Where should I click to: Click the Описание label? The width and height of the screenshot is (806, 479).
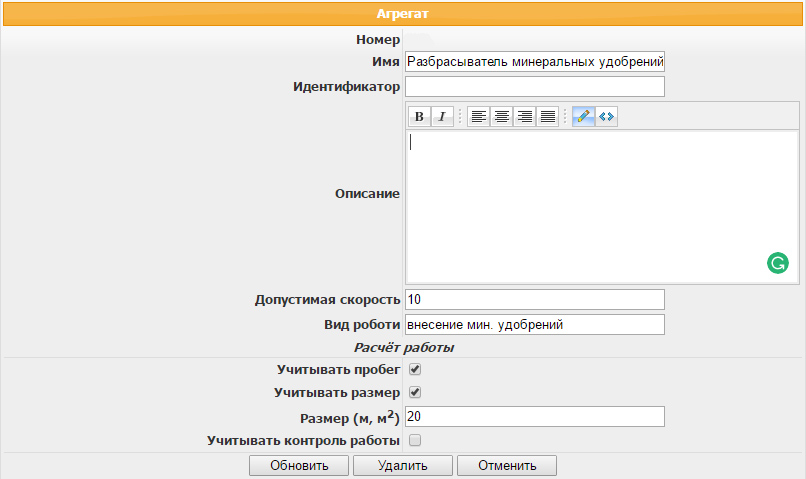click(x=367, y=194)
